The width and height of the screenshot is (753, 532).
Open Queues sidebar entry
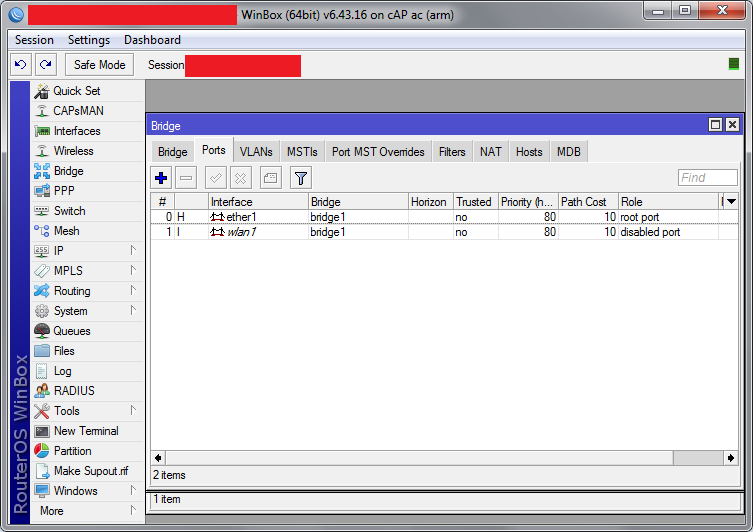tap(88, 331)
